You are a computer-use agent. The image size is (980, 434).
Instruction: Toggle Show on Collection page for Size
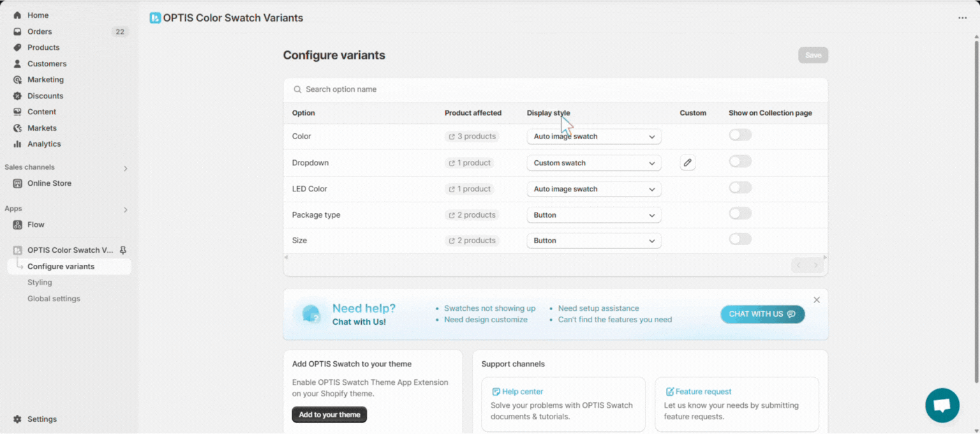pos(740,239)
